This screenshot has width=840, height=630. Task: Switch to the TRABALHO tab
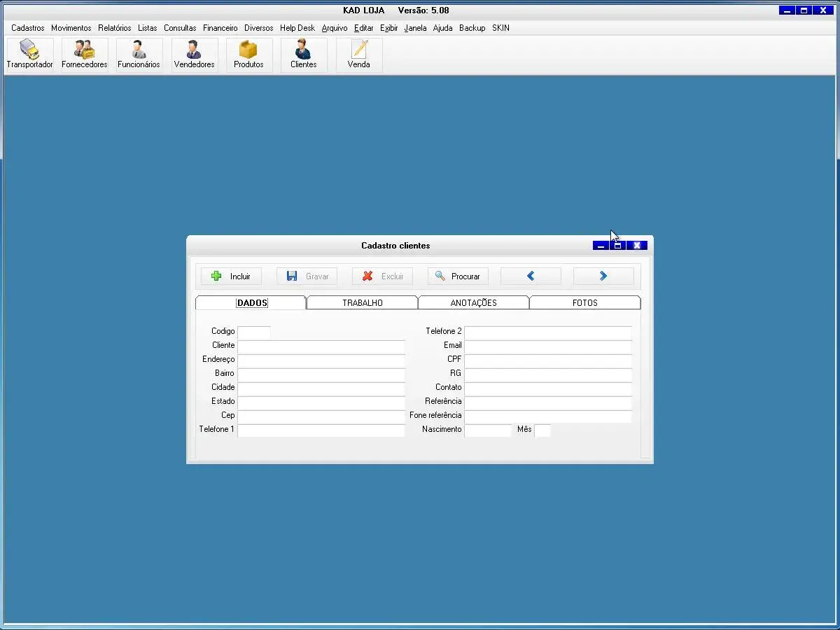[363, 303]
